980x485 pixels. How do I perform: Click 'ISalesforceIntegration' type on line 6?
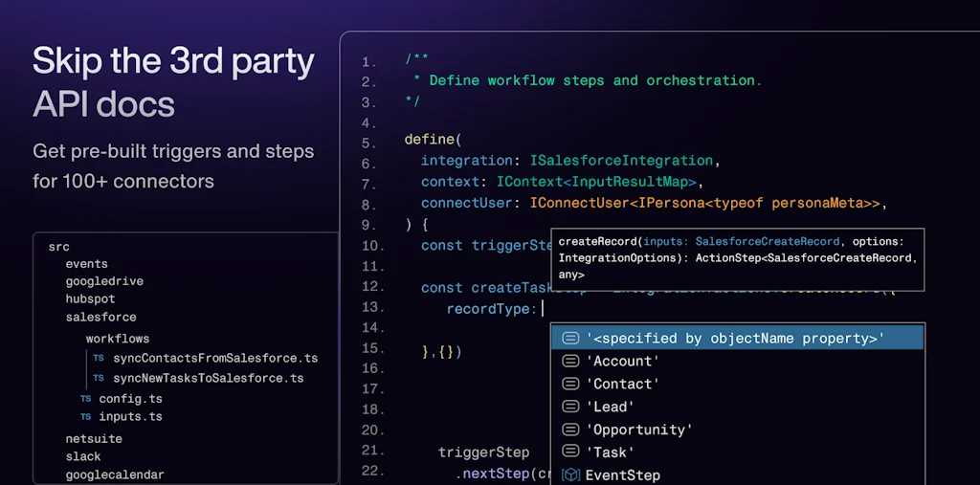coord(621,161)
